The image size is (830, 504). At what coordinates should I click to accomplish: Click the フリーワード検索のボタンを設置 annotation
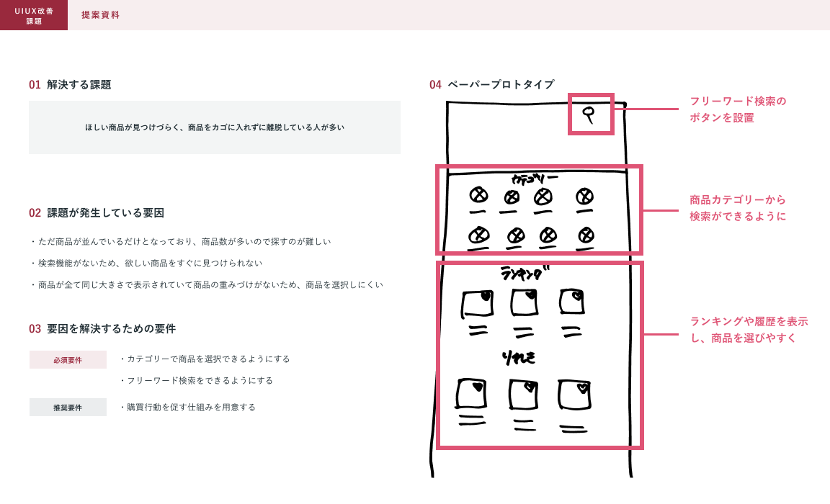click(x=738, y=109)
